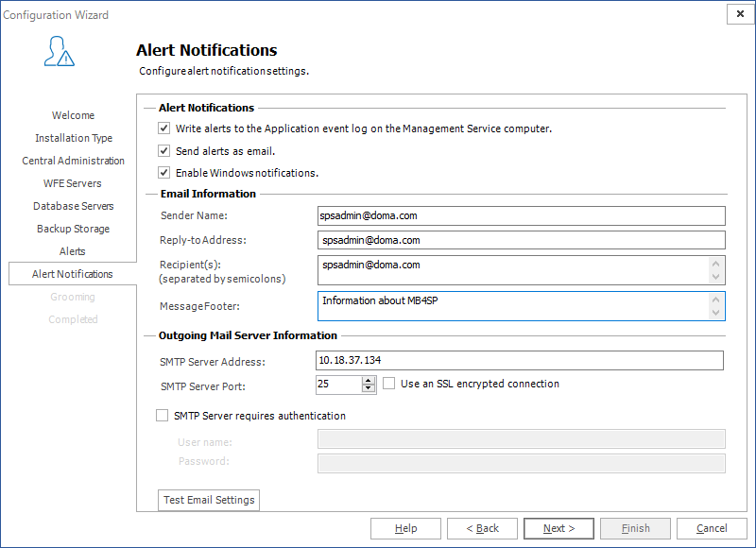Go to the Welcome step
This screenshot has height=548, width=756.
click(74, 115)
